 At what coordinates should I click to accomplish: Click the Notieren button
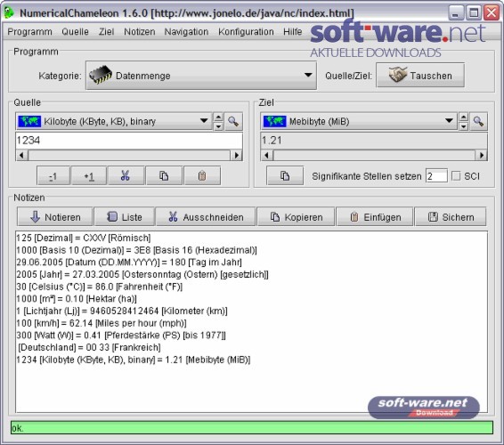click(55, 217)
